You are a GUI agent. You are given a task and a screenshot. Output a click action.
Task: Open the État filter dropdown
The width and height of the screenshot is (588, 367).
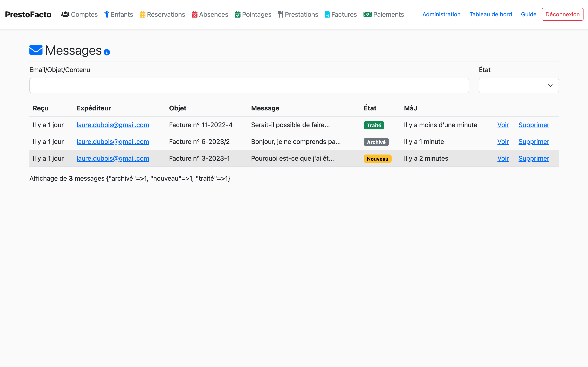click(x=519, y=86)
